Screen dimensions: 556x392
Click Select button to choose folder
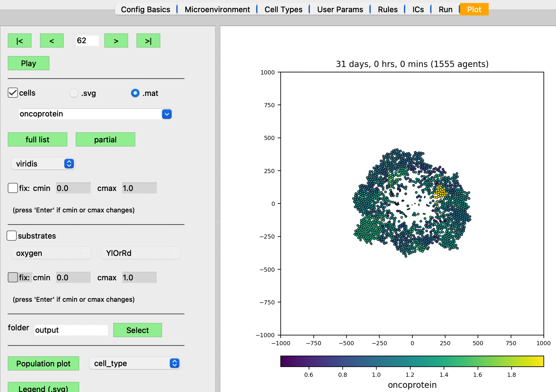[x=138, y=330]
